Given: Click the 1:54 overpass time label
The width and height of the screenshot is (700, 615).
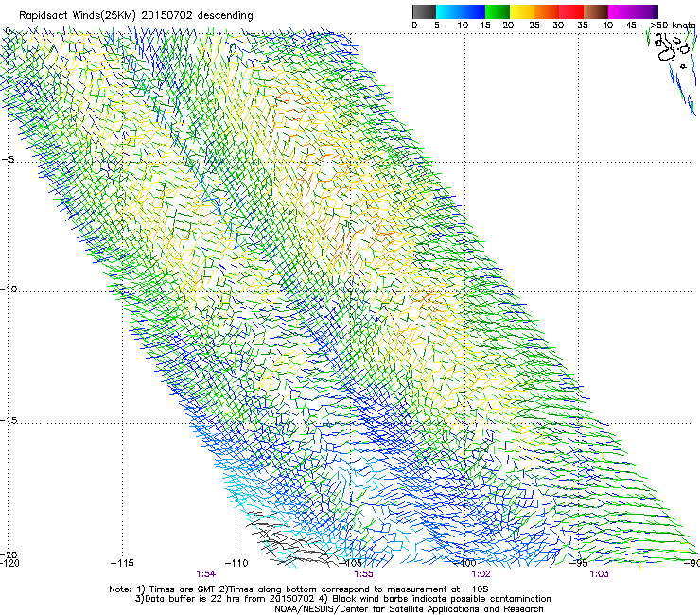Looking at the screenshot, I should coord(206,574).
